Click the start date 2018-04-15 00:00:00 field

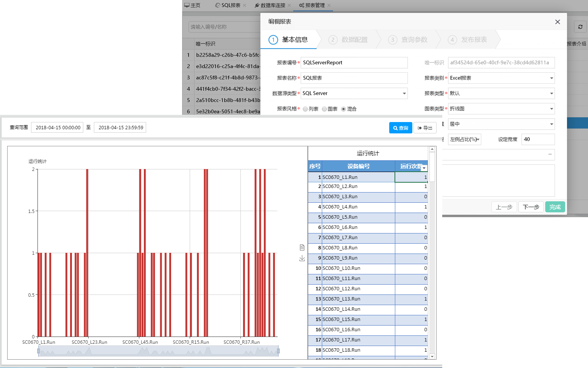(57, 128)
